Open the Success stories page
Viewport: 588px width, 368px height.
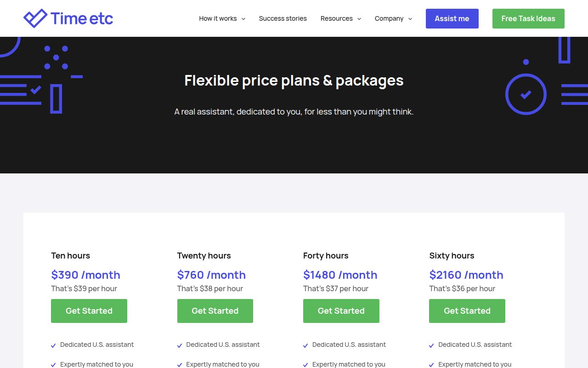(283, 18)
